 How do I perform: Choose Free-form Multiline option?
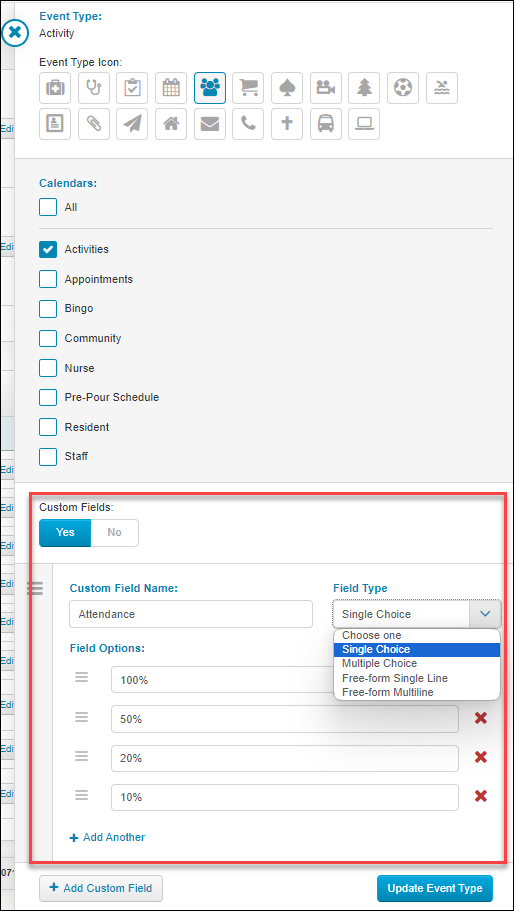point(387,693)
